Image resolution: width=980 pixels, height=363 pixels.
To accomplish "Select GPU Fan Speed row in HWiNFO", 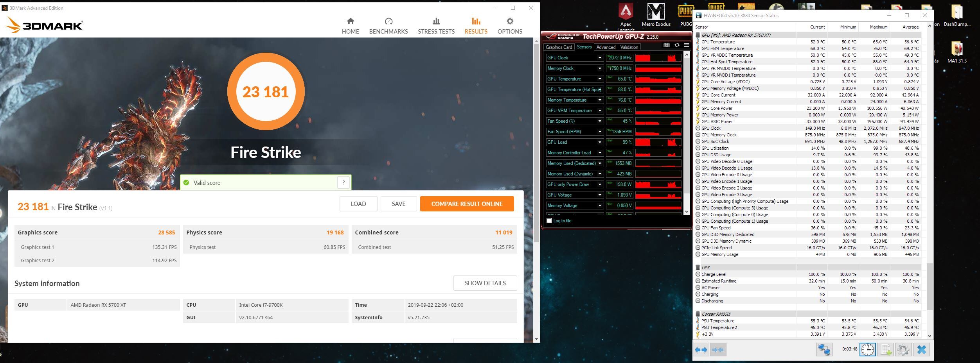I will pyautogui.click(x=808, y=228).
